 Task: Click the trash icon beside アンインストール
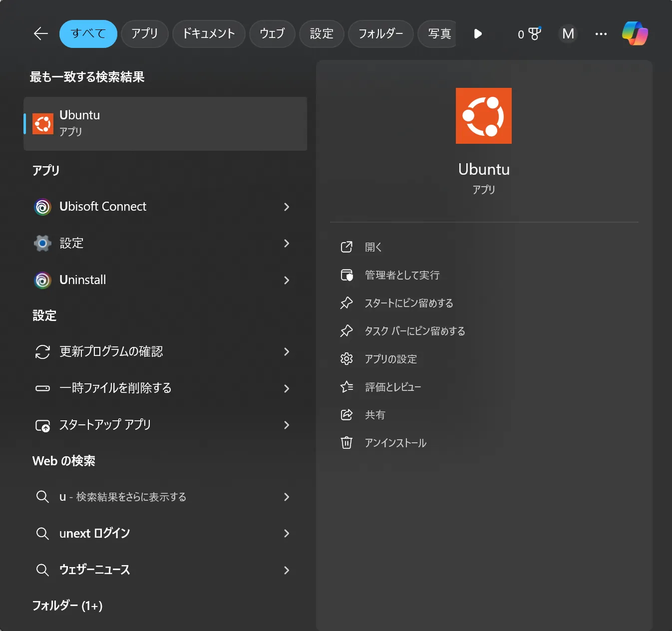point(347,443)
